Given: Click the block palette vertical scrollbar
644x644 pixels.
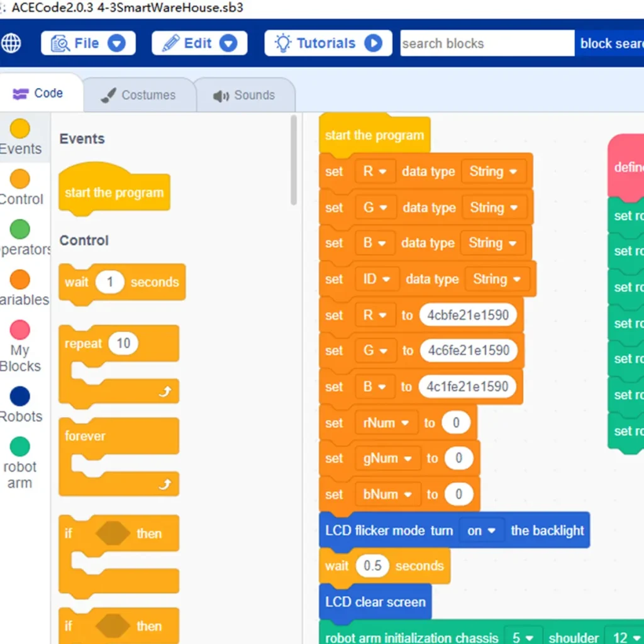Looking at the screenshot, I should tap(294, 160).
